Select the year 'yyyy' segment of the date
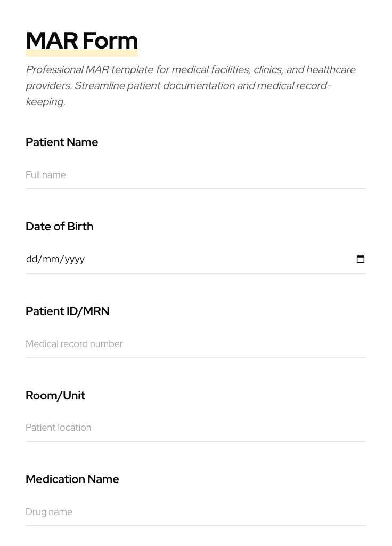The width and height of the screenshot is (392, 546). click(x=75, y=259)
